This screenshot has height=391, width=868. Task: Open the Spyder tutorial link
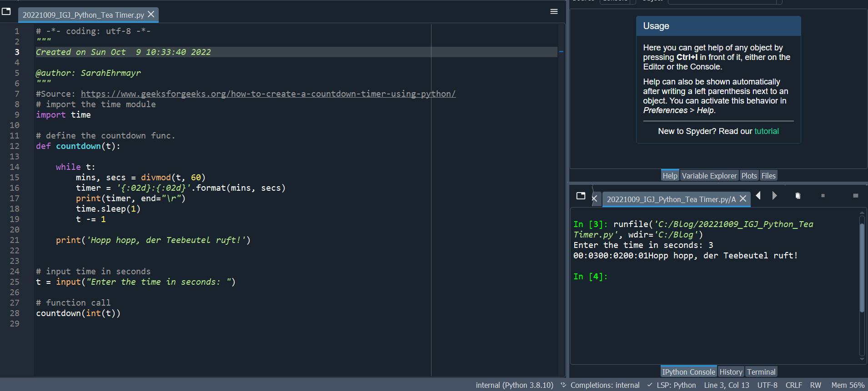click(766, 131)
